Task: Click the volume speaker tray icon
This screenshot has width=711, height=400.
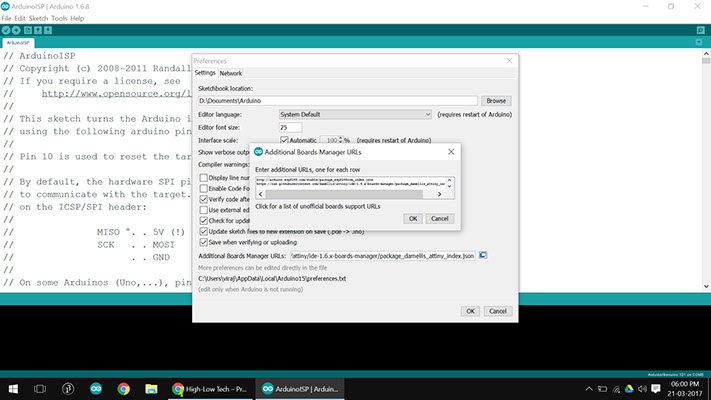Action: click(642, 389)
